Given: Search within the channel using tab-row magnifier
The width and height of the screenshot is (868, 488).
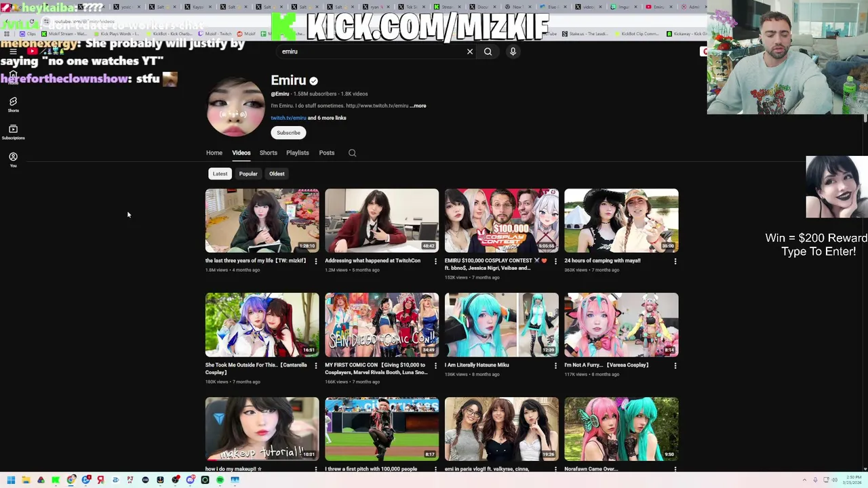Looking at the screenshot, I should click(352, 152).
